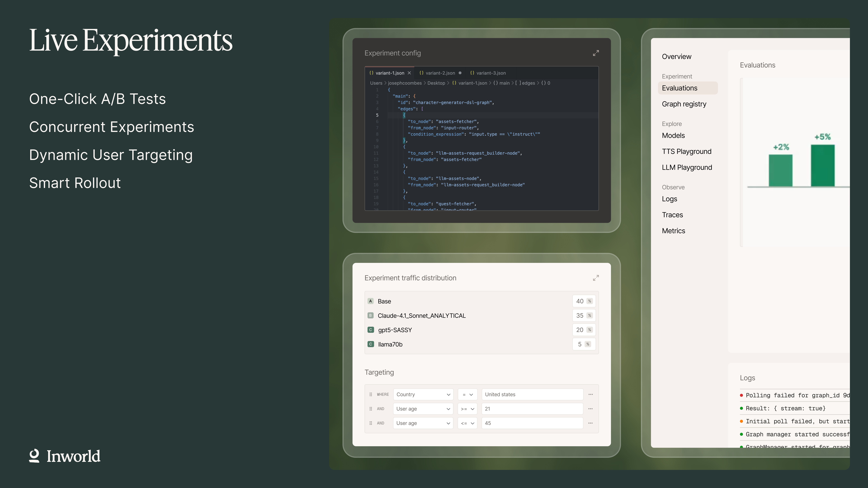Grab the drag handle on the User age >= row
This screenshot has width=868, height=488.
[x=371, y=409]
